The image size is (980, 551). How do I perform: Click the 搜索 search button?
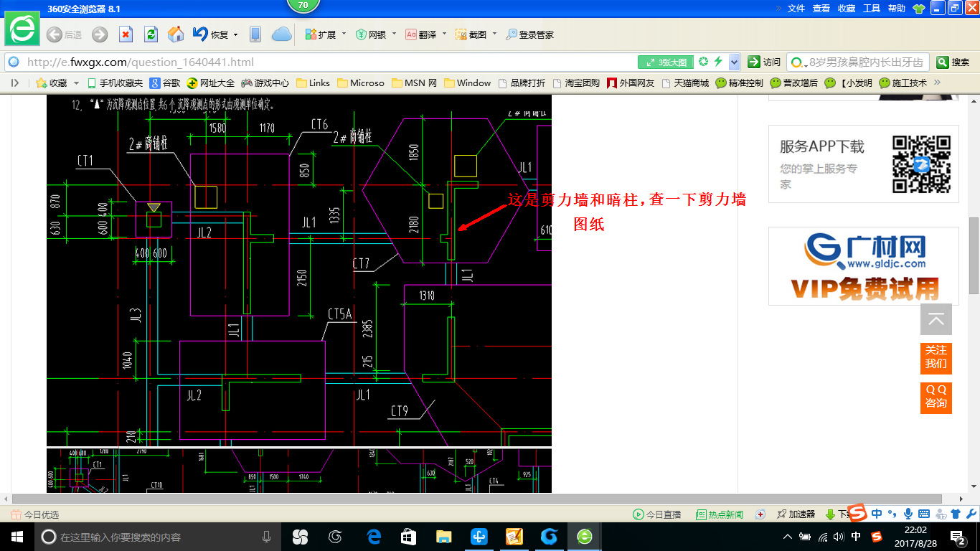point(953,62)
